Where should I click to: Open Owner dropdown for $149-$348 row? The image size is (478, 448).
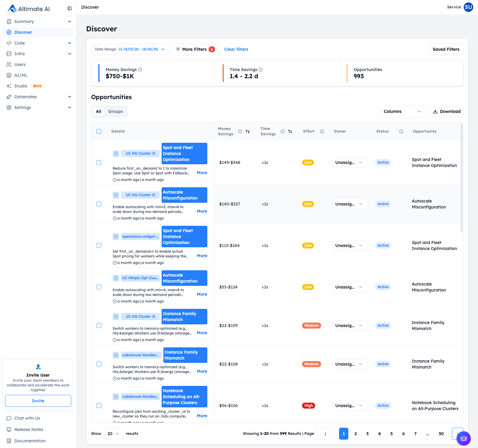[x=350, y=162]
